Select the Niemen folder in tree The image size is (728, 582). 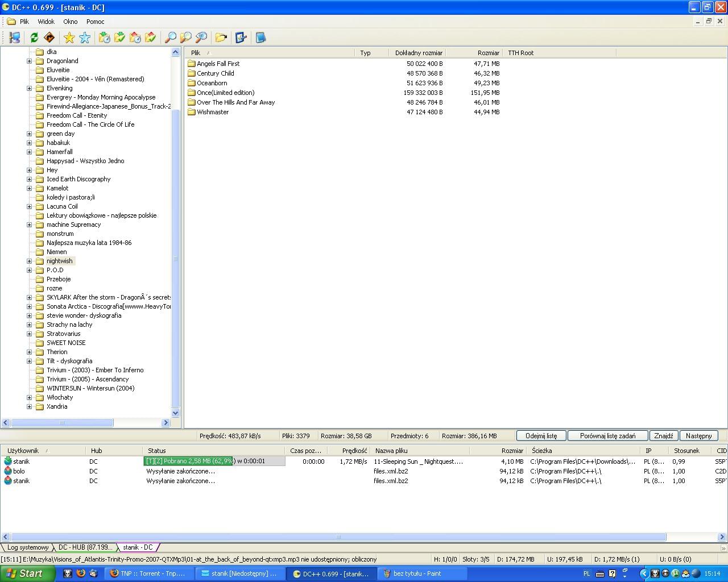(x=56, y=252)
